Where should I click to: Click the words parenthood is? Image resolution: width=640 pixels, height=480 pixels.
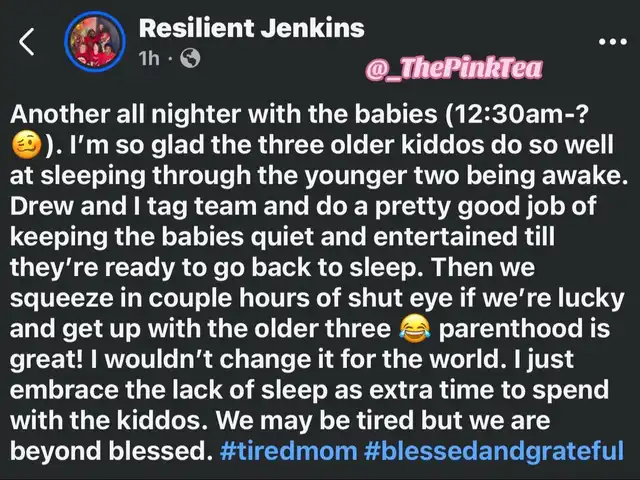[x=524, y=329]
